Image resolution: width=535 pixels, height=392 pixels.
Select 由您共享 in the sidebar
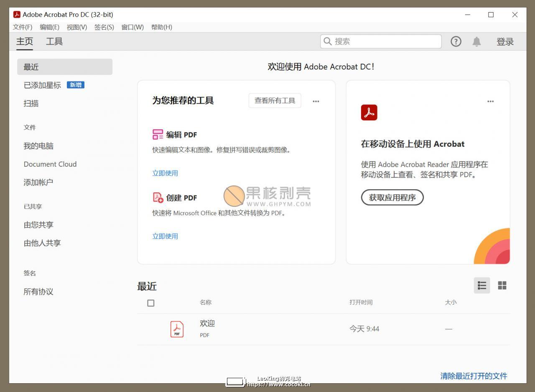(x=38, y=225)
